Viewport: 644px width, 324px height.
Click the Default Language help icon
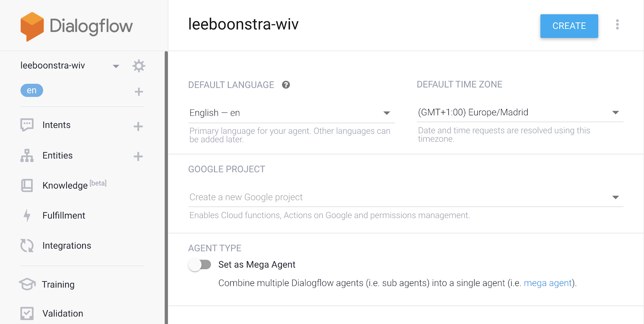286,85
